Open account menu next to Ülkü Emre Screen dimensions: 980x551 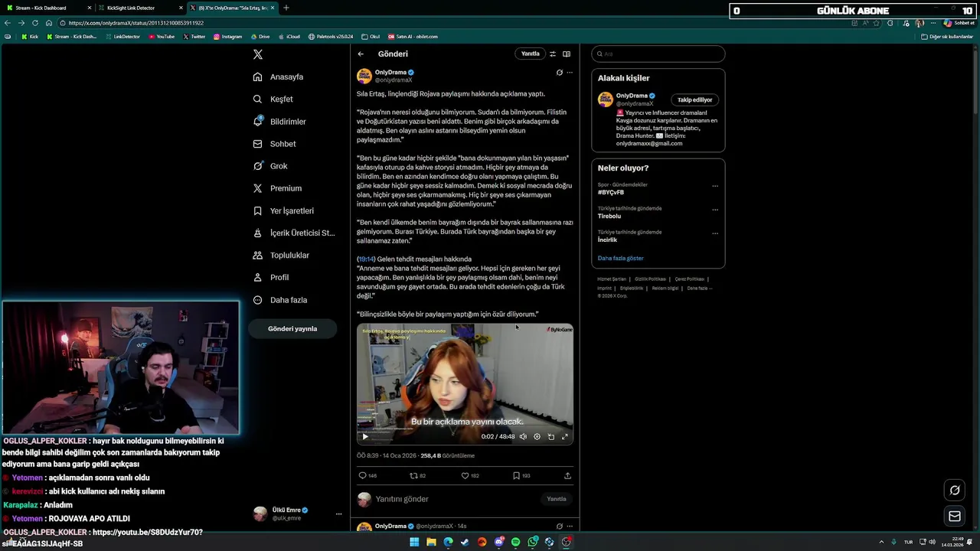(x=338, y=514)
